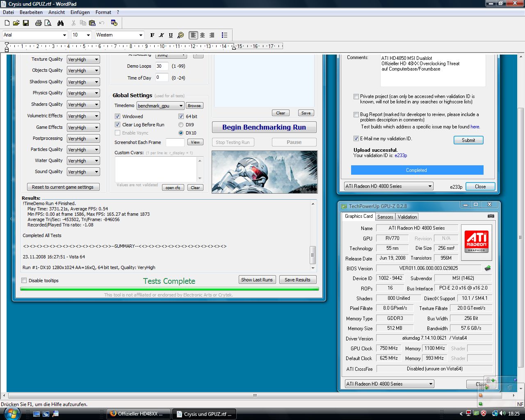The width and height of the screenshot is (525, 420).
Task: Expand the Arial font name dropdown
Action: click(x=64, y=35)
